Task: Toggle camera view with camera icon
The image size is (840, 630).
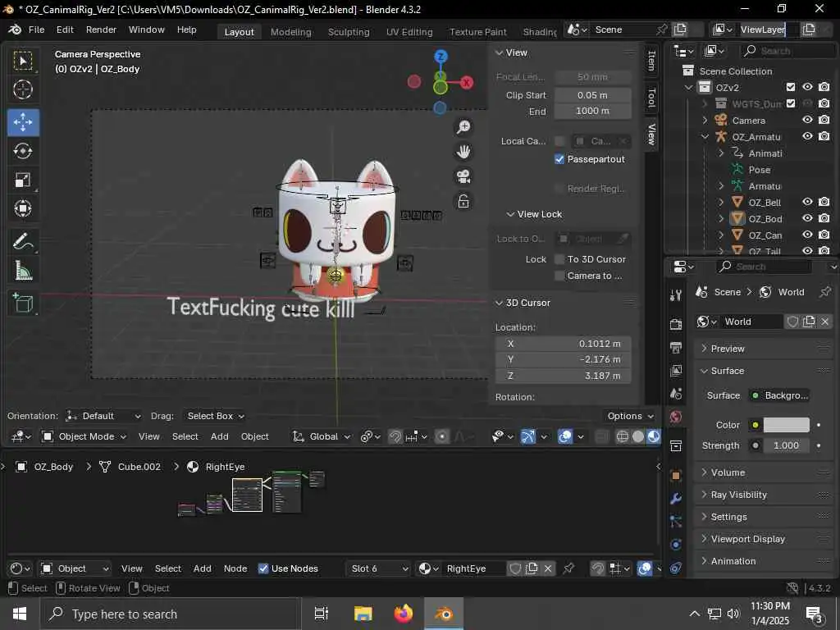Action: 463,176
